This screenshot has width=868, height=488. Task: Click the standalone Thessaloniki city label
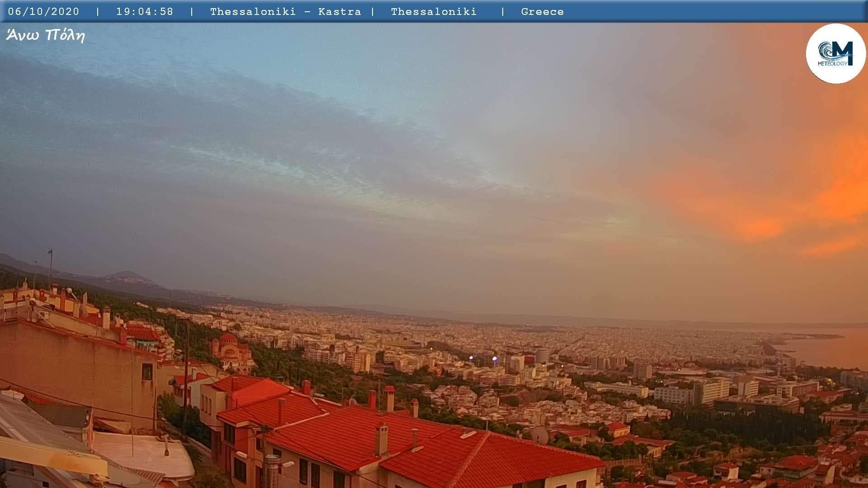pos(434,12)
